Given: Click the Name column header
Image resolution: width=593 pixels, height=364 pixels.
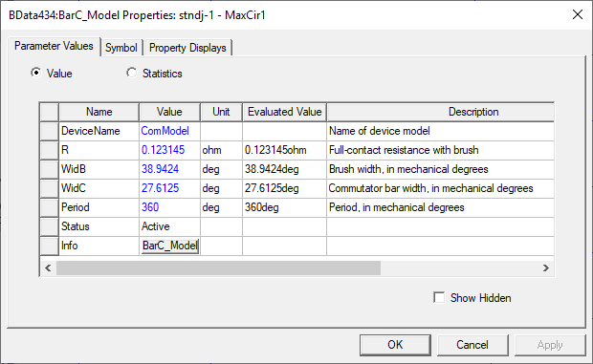Looking at the screenshot, I should coord(99,112).
